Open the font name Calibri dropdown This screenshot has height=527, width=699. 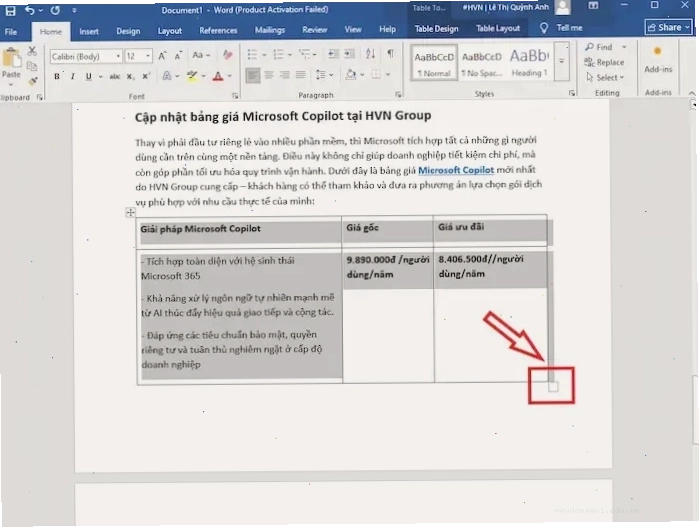point(118,56)
